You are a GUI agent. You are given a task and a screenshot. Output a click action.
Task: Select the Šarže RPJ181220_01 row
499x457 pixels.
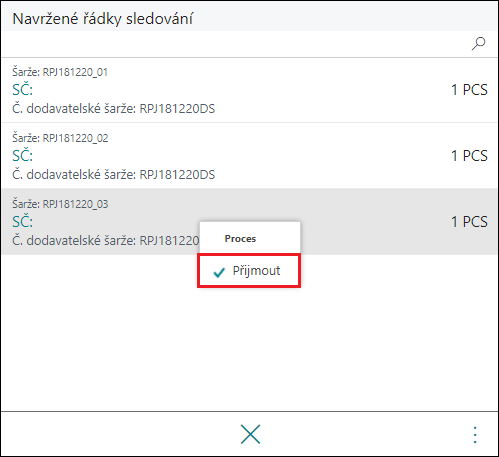coord(249,90)
